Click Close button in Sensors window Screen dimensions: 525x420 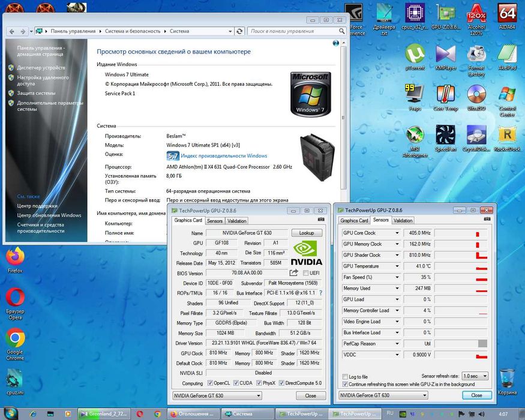pyautogui.click(x=477, y=395)
